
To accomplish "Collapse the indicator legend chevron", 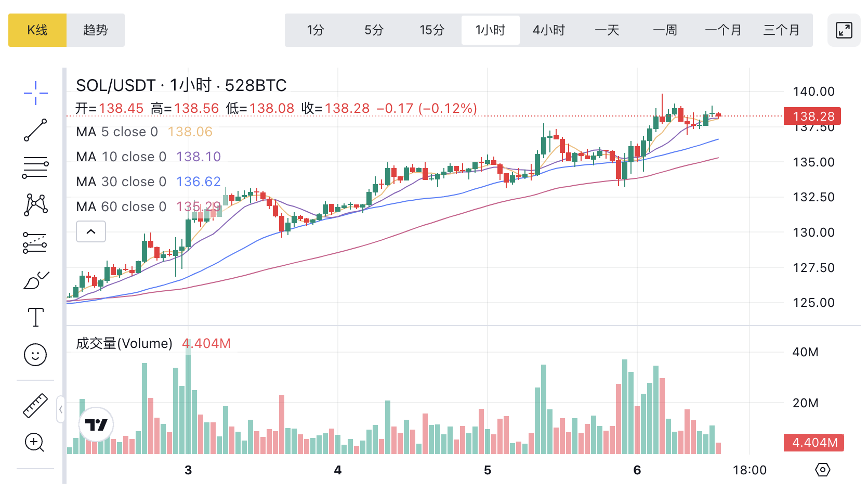I will [x=91, y=231].
